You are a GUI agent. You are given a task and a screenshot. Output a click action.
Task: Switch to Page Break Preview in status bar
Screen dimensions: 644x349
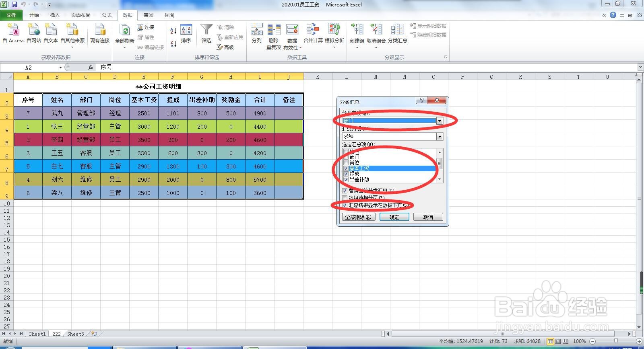tap(566, 341)
